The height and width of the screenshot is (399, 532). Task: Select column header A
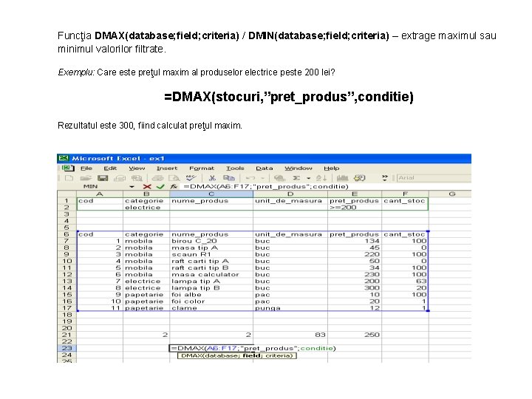(100, 194)
